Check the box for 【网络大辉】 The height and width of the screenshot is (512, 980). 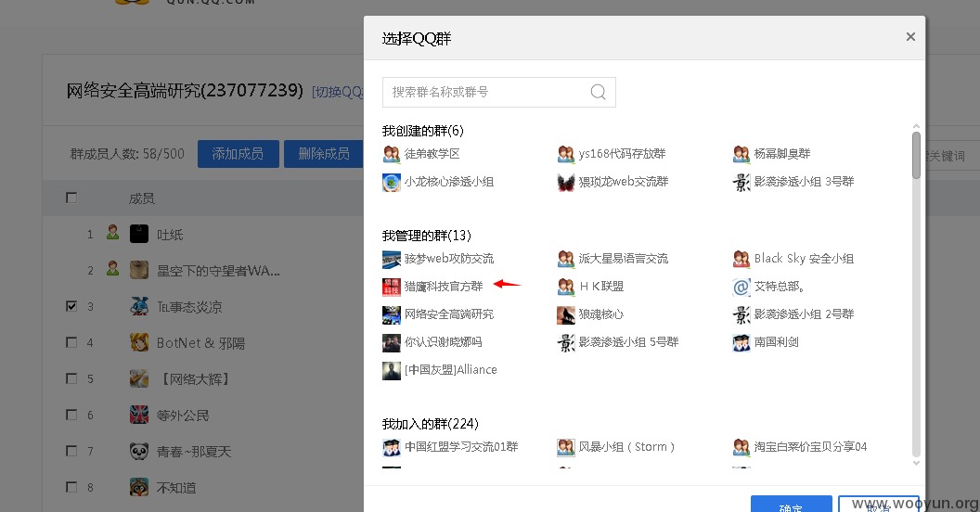tap(71, 378)
